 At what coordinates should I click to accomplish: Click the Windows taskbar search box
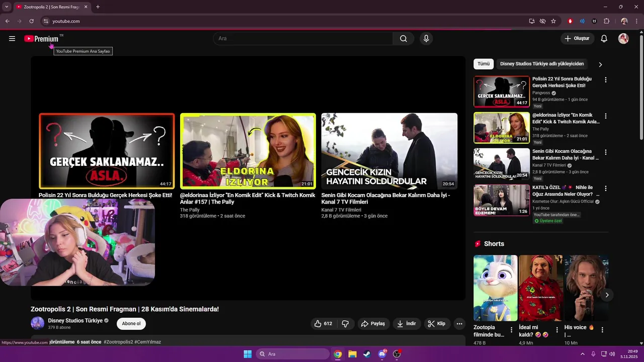293,354
